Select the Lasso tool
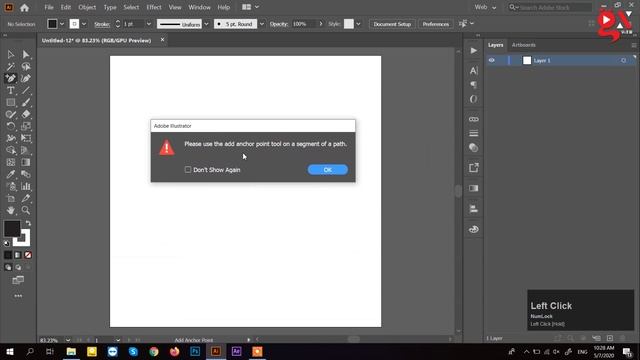This screenshot has height=360, width=640. point(26,66)
